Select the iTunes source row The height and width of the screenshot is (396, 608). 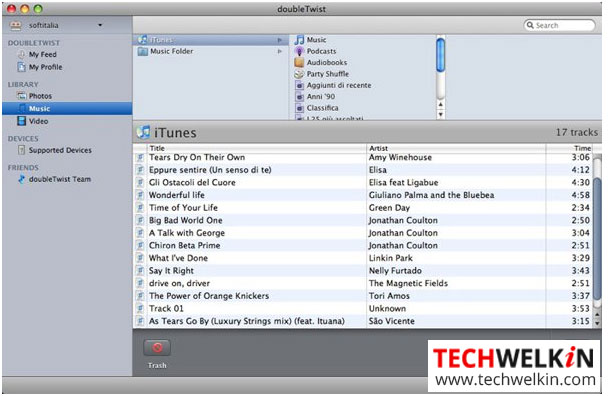point(211,40)
